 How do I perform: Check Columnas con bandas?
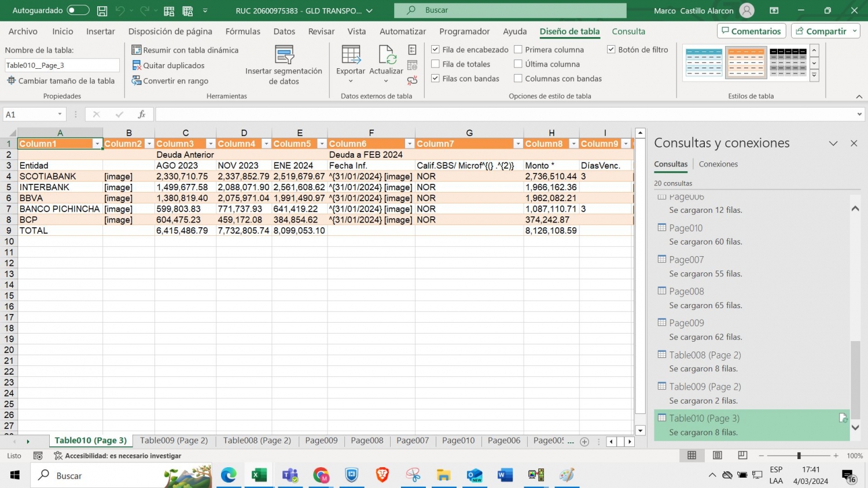click(518, 79)
